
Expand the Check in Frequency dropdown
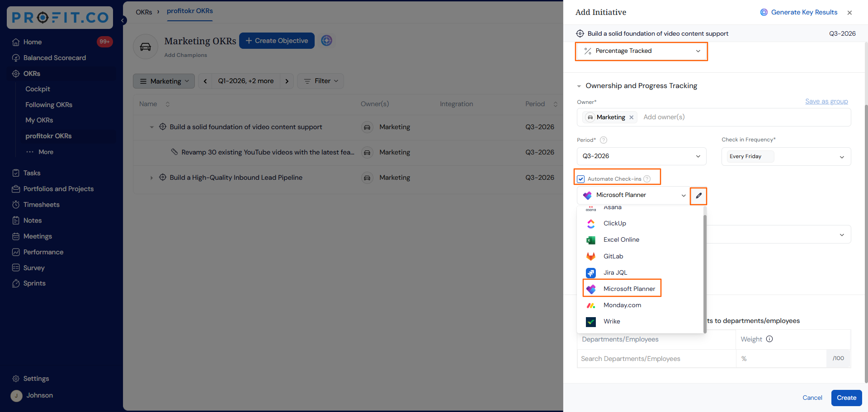(x=786, y=157)
